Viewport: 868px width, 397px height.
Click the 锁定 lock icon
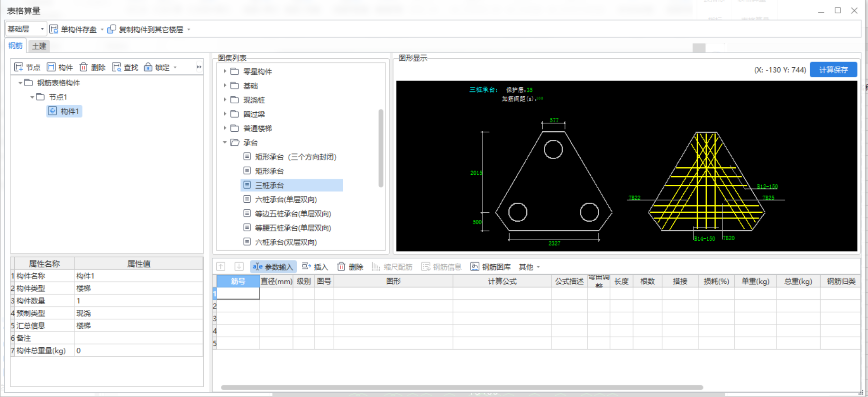click(x=148, y=67)
